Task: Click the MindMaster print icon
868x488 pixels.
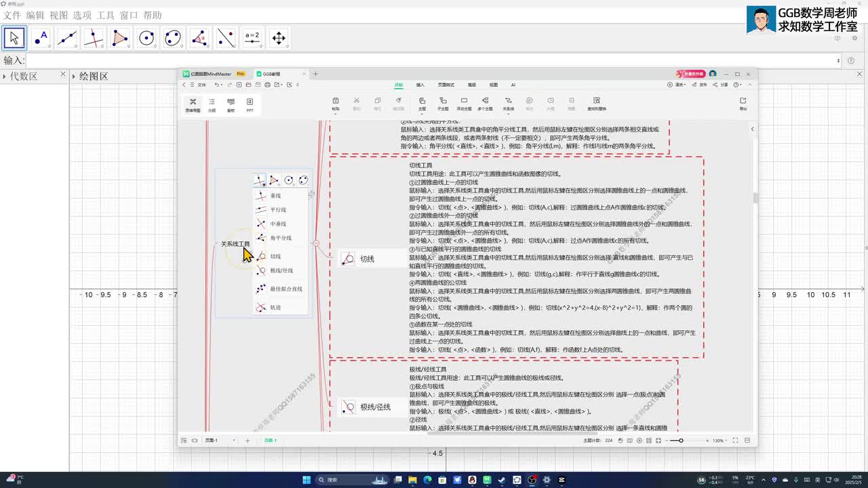Action: pos(267,85)
